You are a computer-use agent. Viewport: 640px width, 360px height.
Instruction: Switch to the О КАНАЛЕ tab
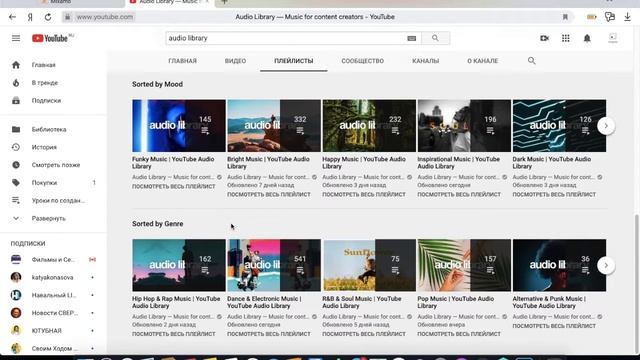[x=482, y=61]
